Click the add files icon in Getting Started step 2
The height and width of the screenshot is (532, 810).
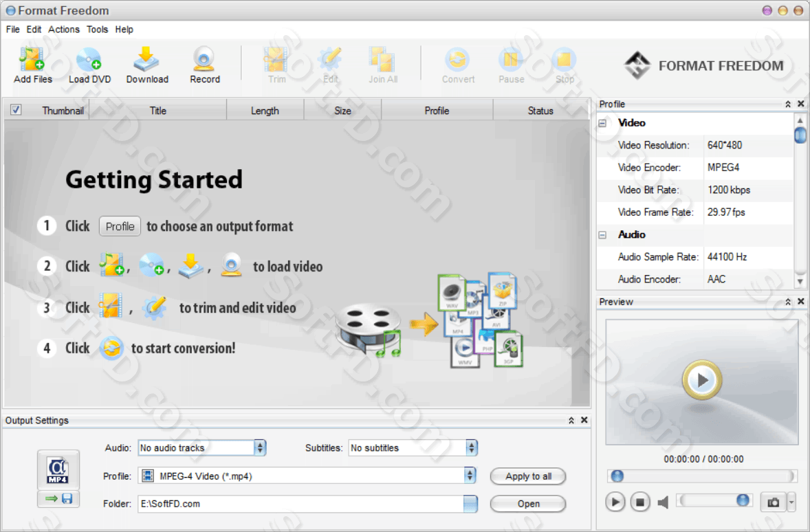pos(112,265)
